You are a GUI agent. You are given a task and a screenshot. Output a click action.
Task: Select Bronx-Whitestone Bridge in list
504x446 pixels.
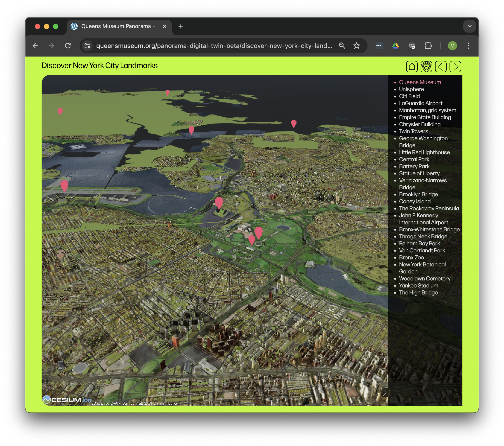tap(429, 229)
